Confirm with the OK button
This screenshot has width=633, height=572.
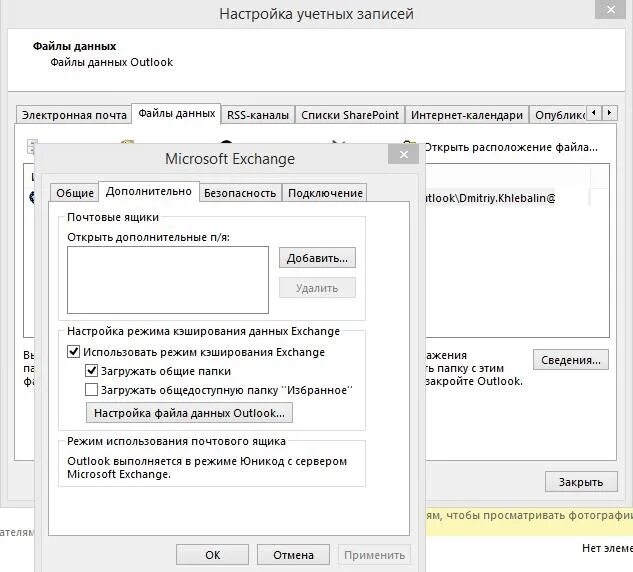tap(212, 555)
